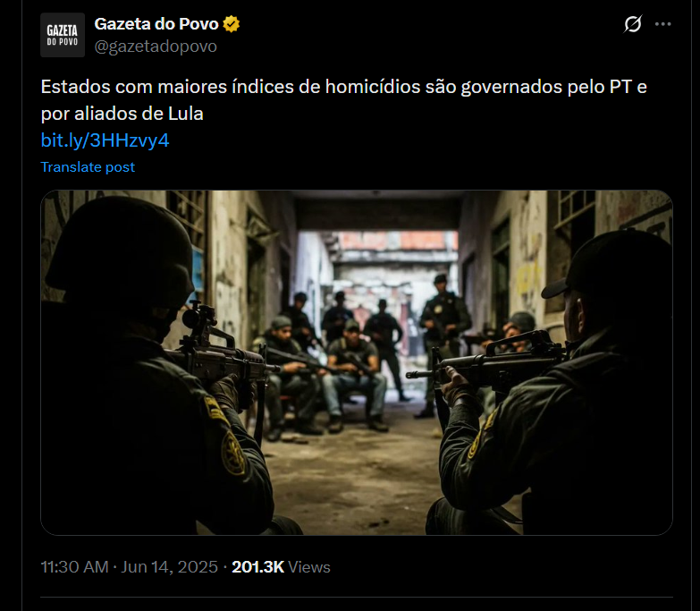The width and height of the screenshot is (700, 611).
Task: Click the gold verified badge
Action: pos(232,24)
